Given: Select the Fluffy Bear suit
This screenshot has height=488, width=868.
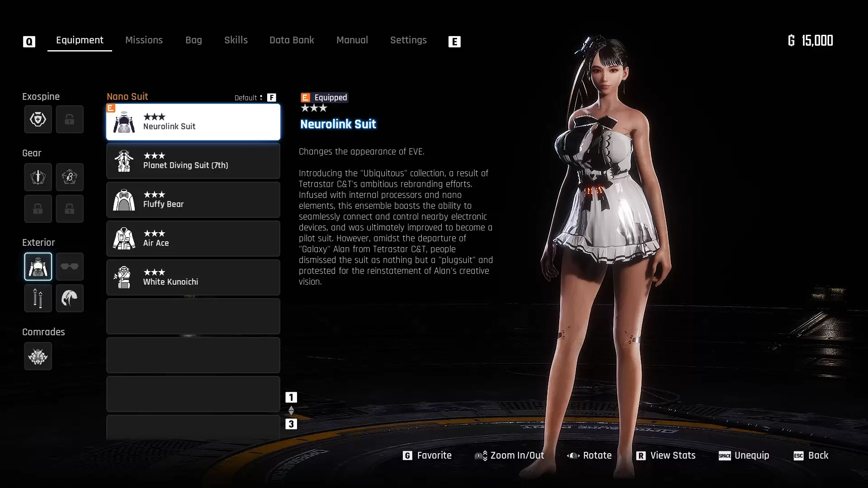Looking at the screenshot, I should 193,199.
